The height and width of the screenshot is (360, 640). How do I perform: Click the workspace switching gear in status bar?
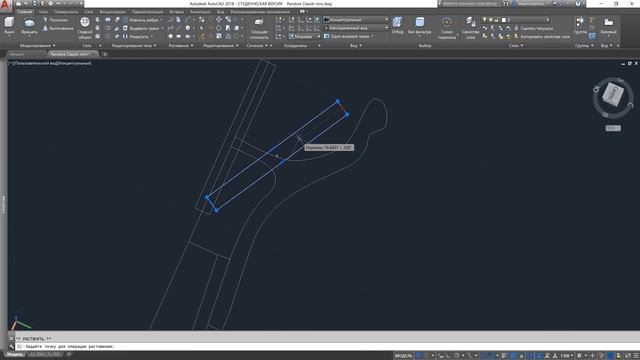[x=579, y=356]
